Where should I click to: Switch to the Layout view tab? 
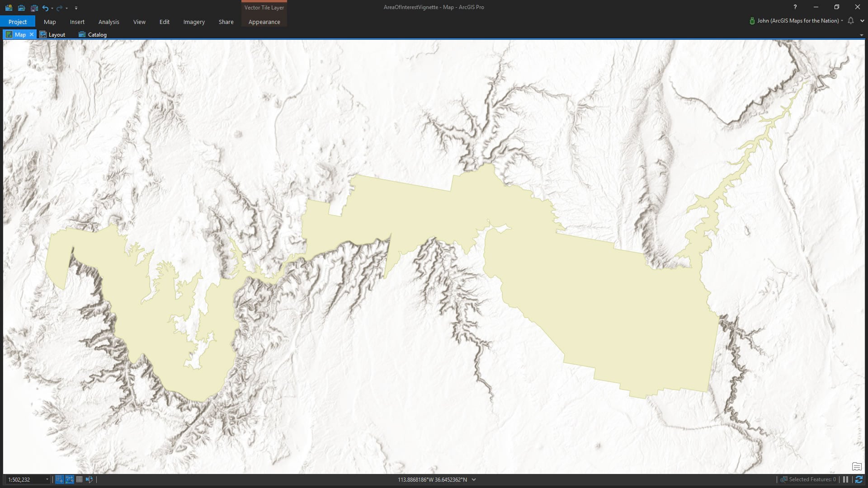(52, 34)
